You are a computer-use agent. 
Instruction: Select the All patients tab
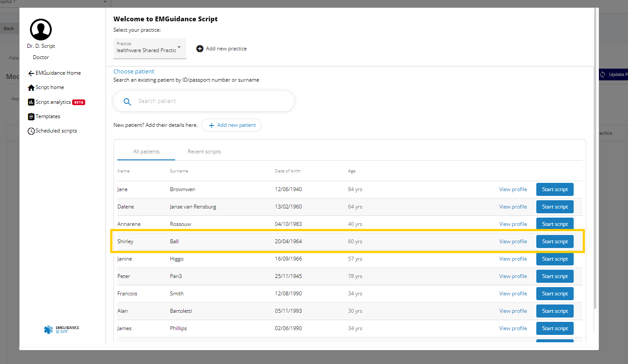(x=146, y=152)
